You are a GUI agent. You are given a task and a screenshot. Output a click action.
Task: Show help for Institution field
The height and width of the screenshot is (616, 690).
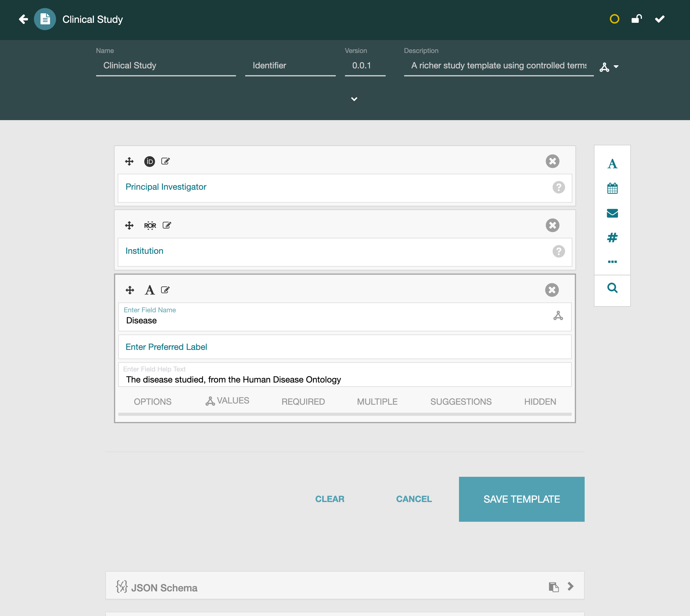point(558,251)
